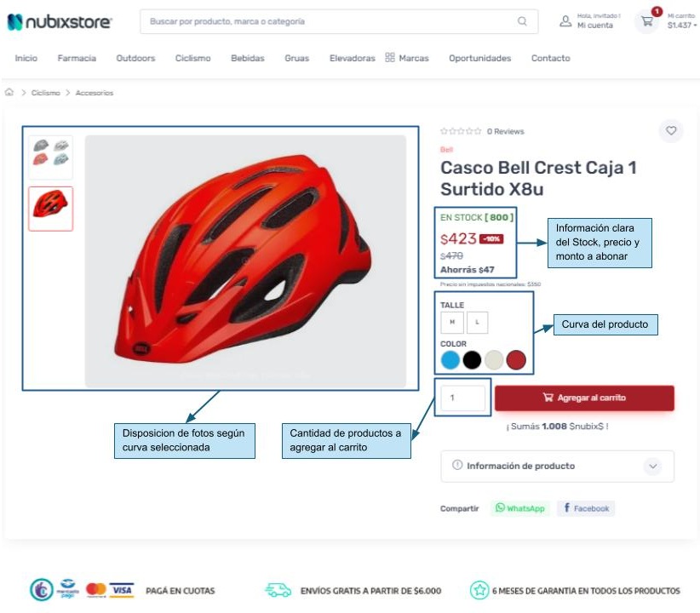This screenshot has width=700, height=613.
Task: Open the Elevadoras category
Action: pyautogui.click(x=353, y=58)
